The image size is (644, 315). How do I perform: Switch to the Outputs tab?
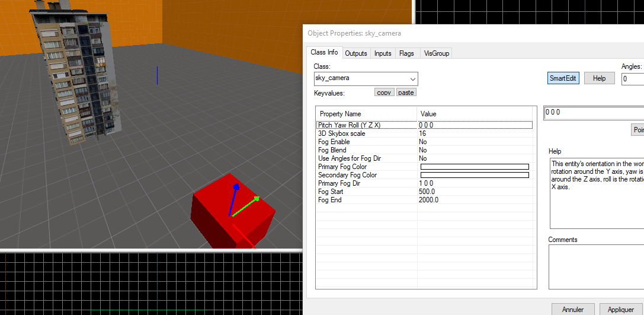point(356,53)
